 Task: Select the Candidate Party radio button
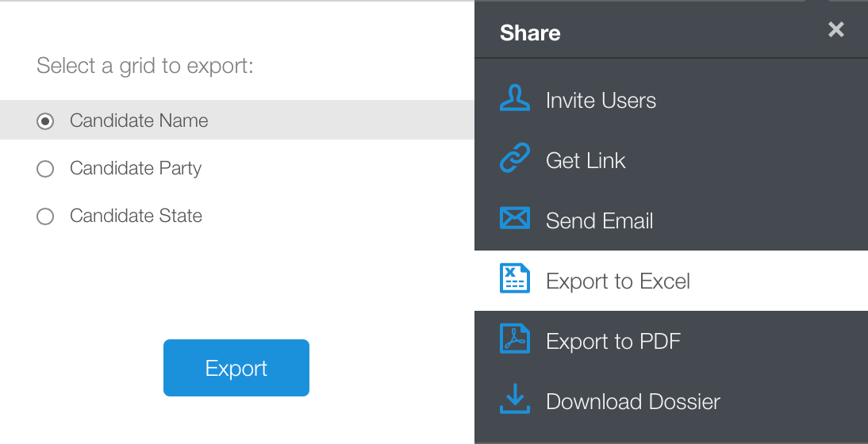tap(45, 169)
